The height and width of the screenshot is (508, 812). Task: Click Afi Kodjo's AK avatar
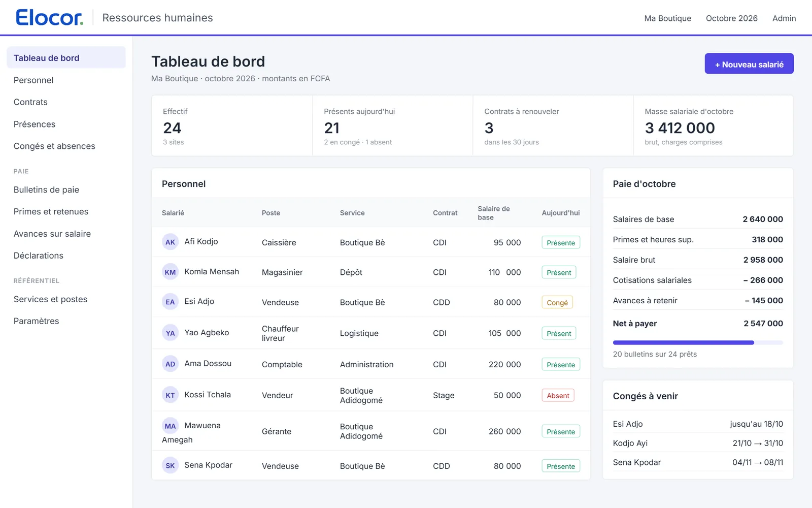coord(170,242)
